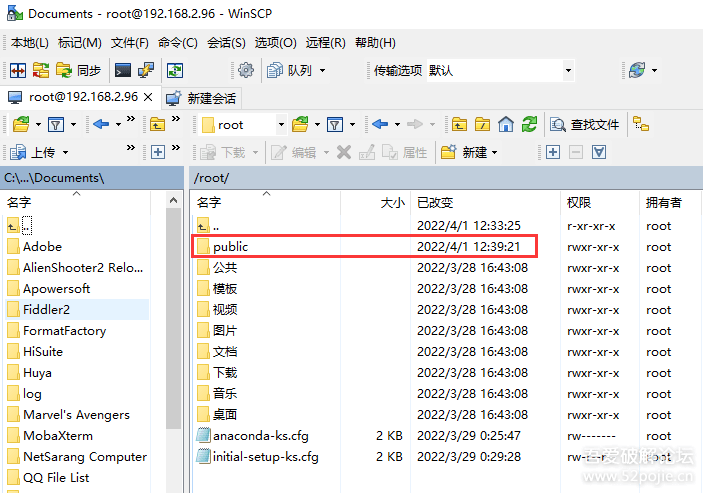This screenshot has height=493, width=703.
Task: Select the Fiddler2 folder in local panel
Action: 77,310
